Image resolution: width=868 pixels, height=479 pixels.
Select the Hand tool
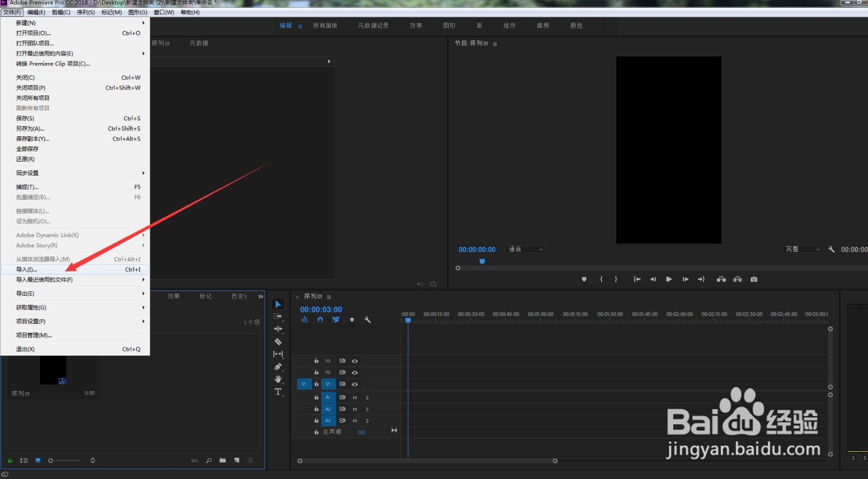tap(278, 379)
